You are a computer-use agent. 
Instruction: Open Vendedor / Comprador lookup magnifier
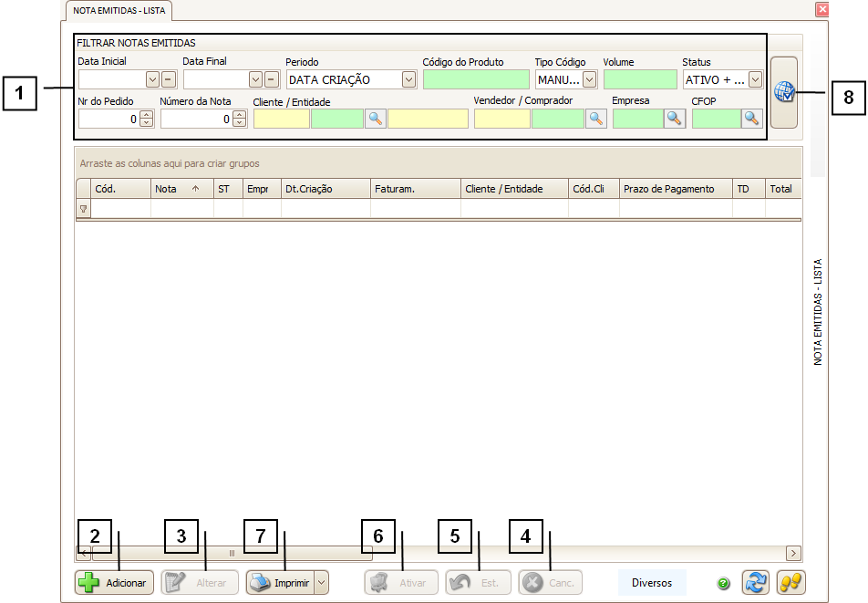[596, 118]
